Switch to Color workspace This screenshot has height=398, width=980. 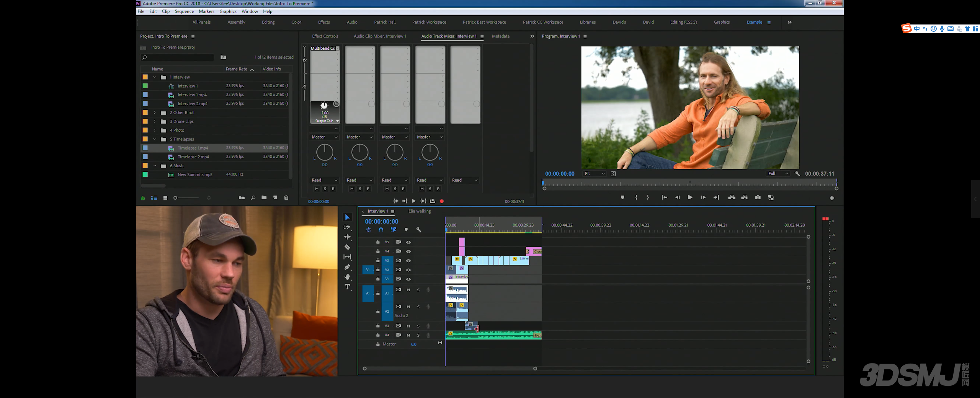296,22
